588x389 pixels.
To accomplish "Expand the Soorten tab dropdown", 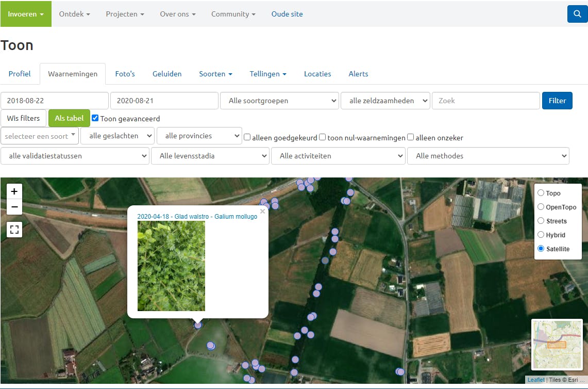I will coord(215,74).
